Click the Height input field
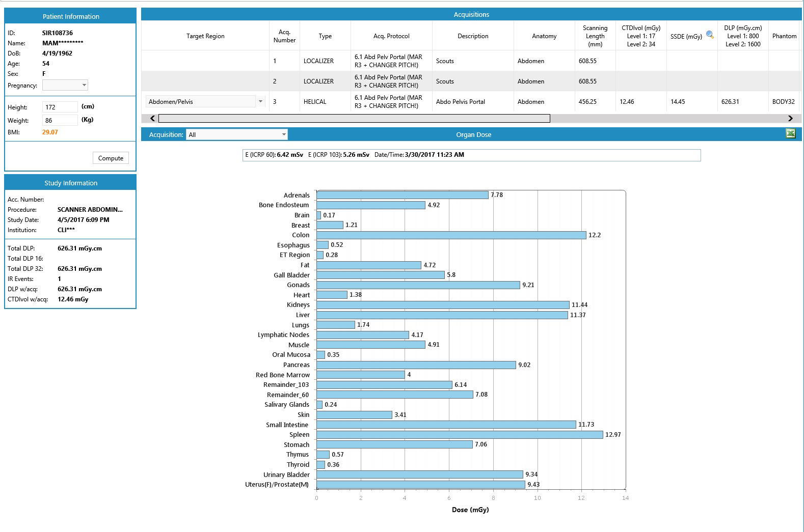The width and height of the screenshot is (804, 532). click(x=60, y=107)
